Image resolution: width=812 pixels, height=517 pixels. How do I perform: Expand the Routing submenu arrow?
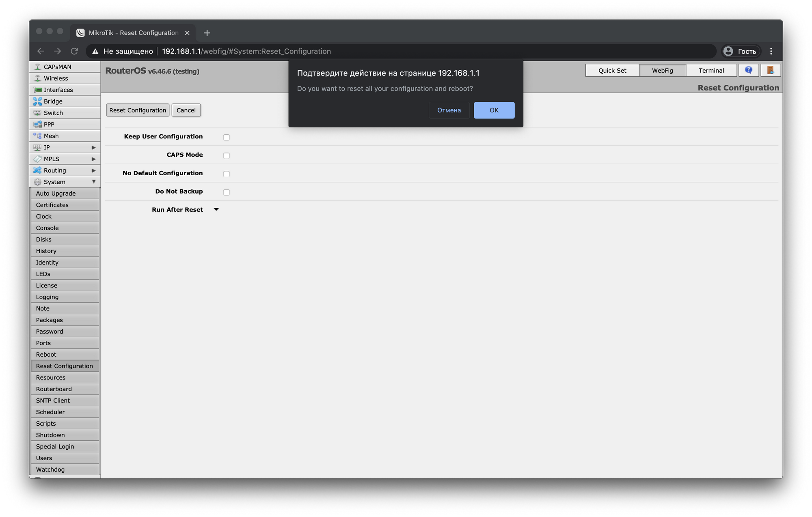pos(93,170)
